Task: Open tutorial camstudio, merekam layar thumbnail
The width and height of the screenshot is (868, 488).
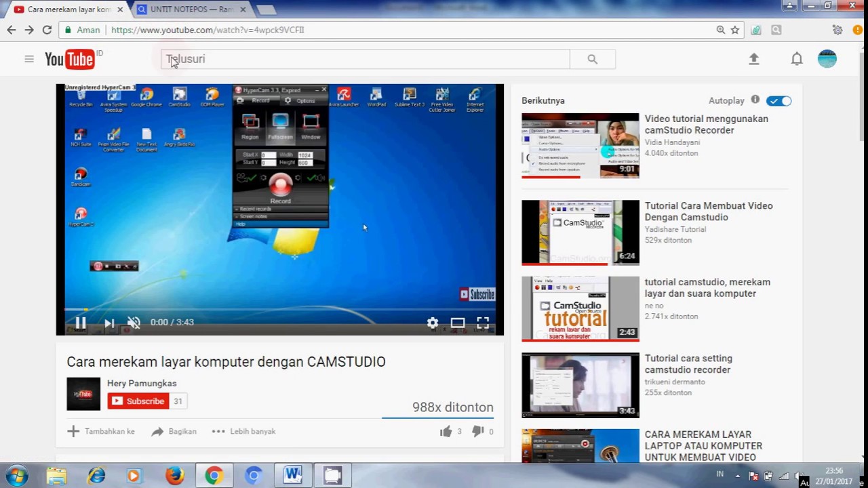Action: coord(580,309)
